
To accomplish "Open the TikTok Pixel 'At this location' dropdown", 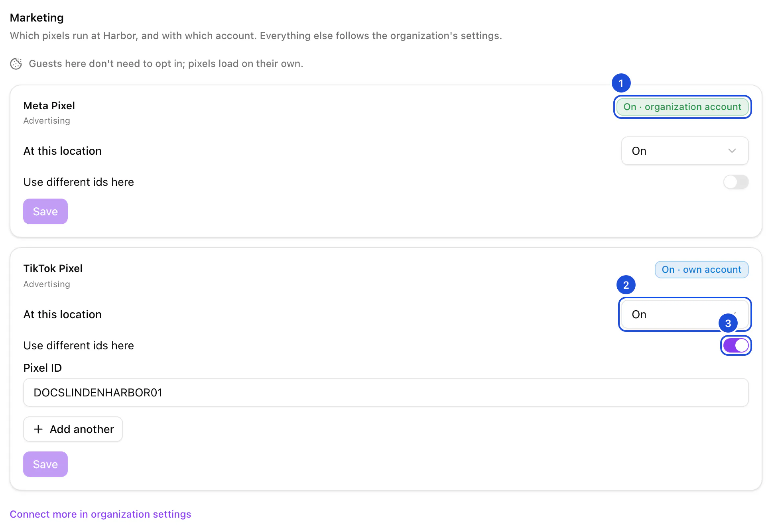I will pyautogui.click(x=685, y=314).
